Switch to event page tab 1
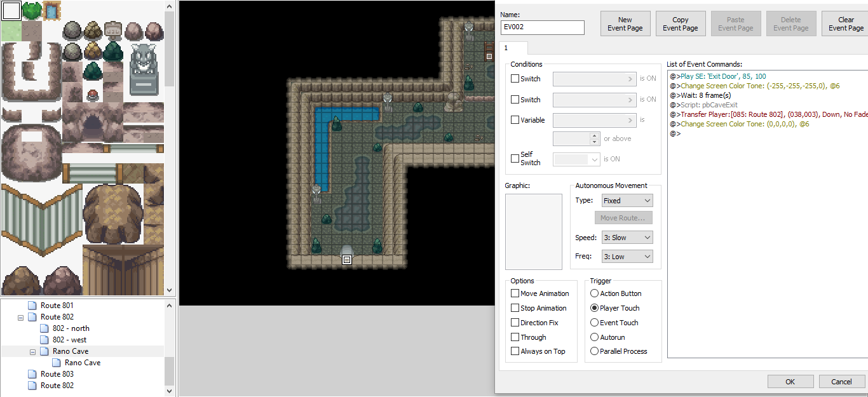Screen dimensions: 868x397 pyautogui.click(x=513, y=48)
